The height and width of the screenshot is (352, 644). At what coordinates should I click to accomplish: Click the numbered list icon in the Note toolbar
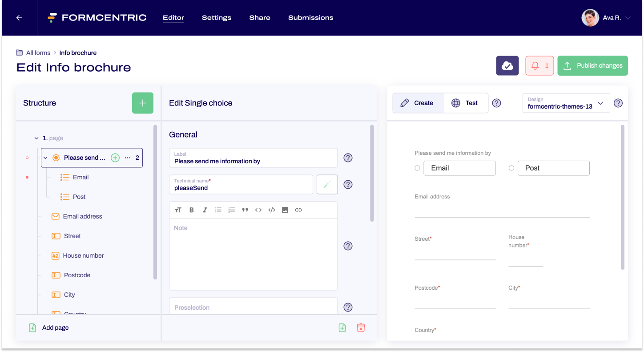point(232,210)
